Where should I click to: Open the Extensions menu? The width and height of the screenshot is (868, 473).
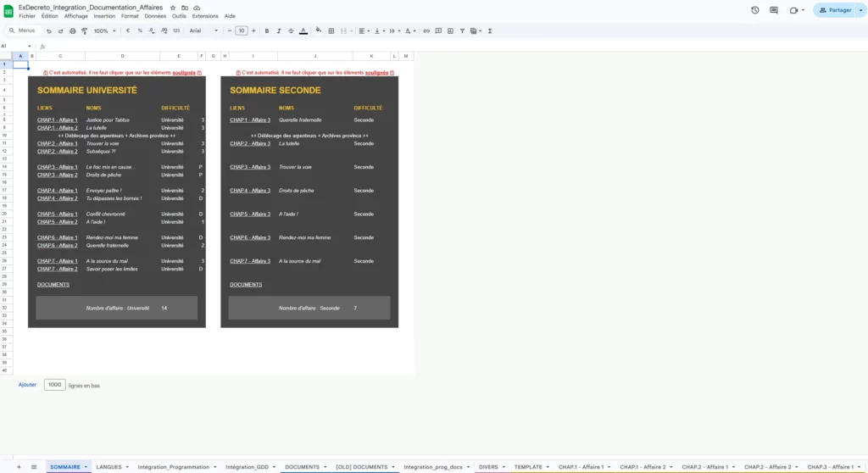pyautogui.click(x=205, y=16)
